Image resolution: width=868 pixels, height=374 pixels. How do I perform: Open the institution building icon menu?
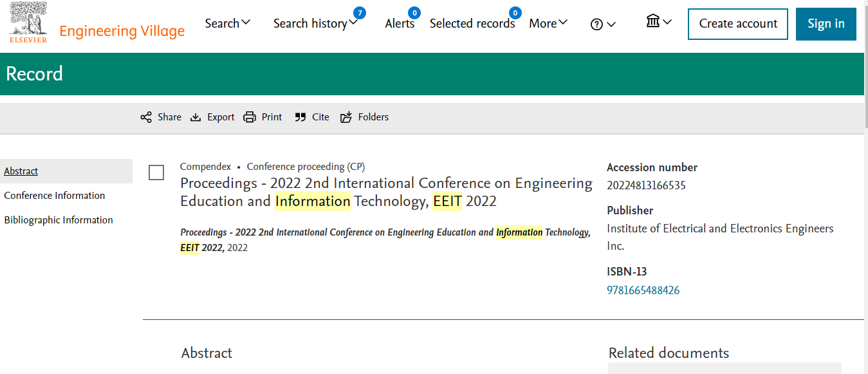[659, 22]
